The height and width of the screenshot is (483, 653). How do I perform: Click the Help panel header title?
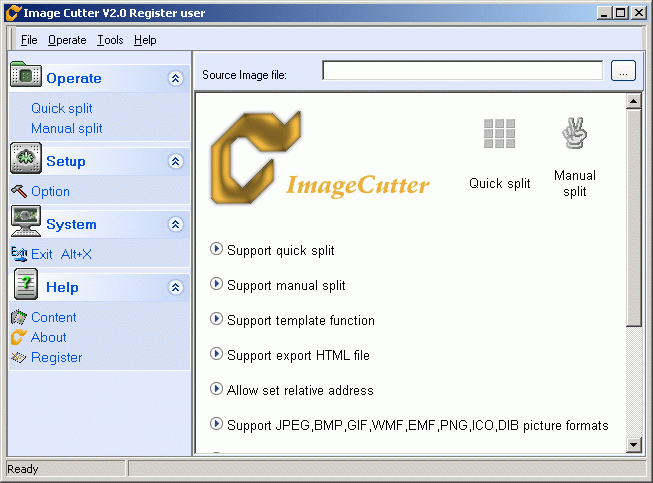coord(62,287)
